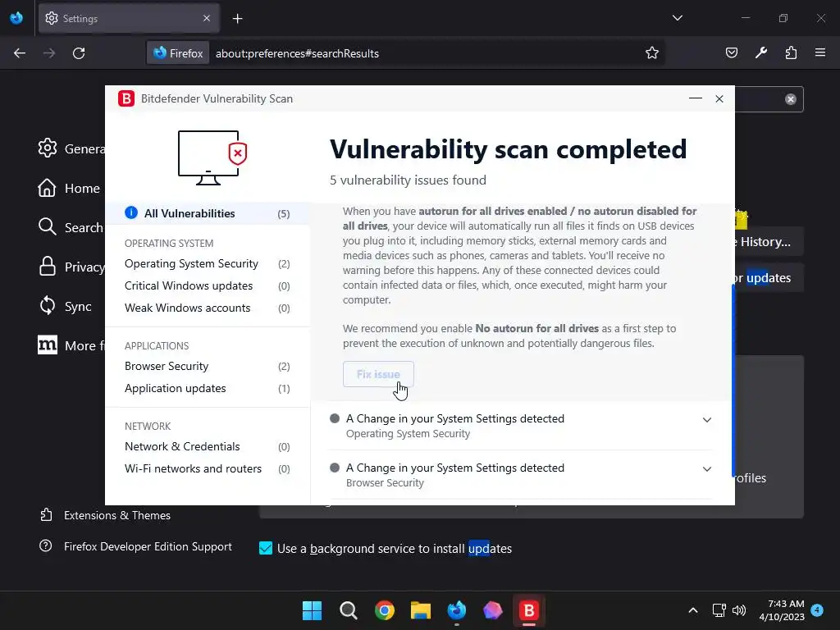Open the Firefox extensions puzzle icon
The width and height of the screenshot is (840, 630).
(x=791, y=52)
